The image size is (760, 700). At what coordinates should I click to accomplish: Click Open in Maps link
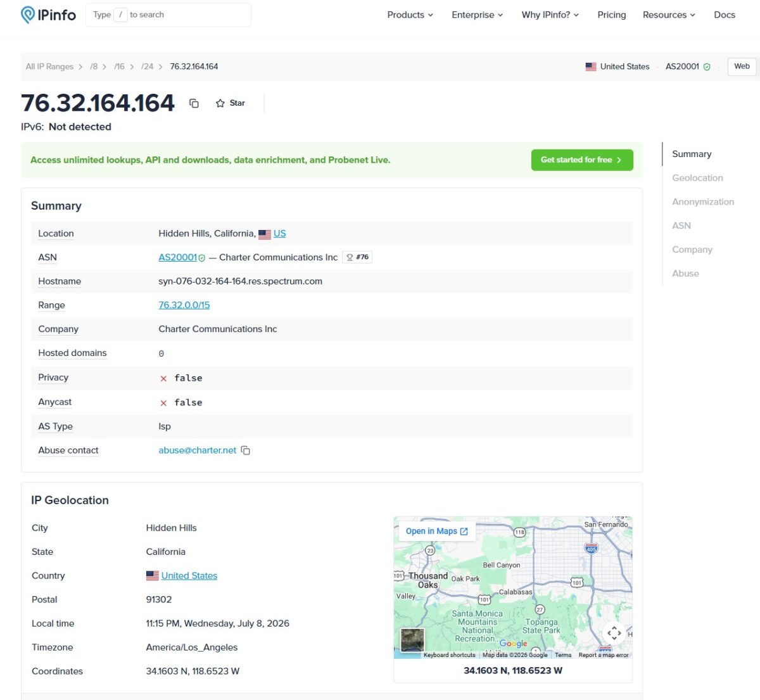436,531
